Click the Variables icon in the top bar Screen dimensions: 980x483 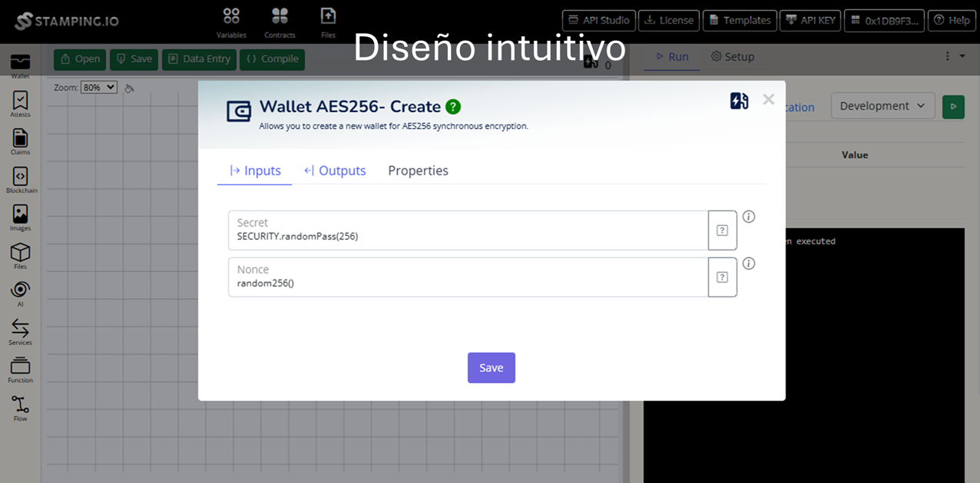231,15
